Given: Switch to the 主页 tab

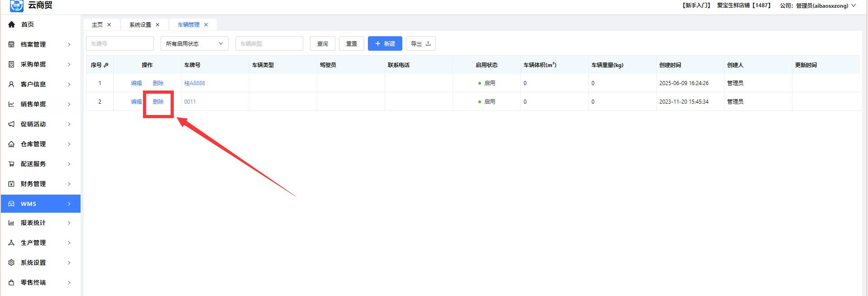Looking at the screenshot, I should point(97,25).
